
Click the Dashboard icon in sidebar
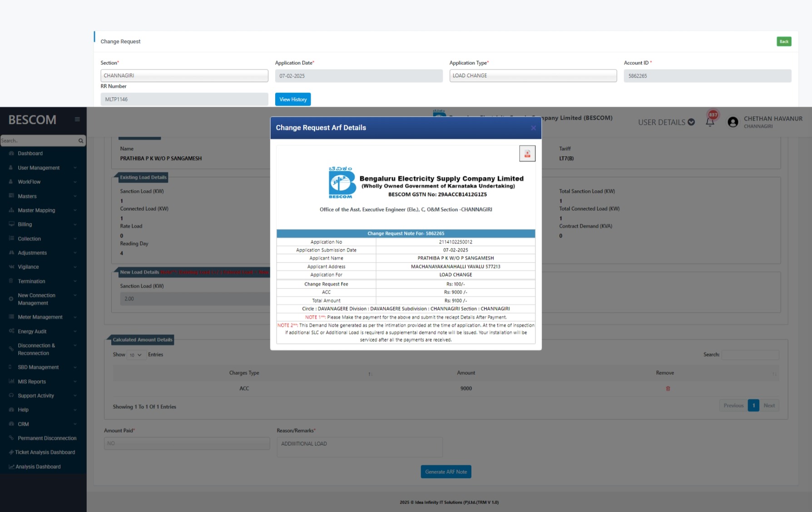[x=11, y=154]
